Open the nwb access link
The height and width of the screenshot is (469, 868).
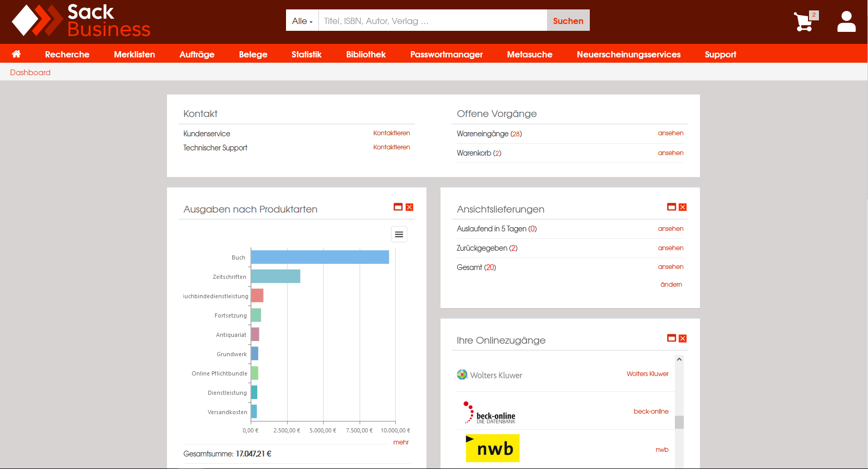click(x=662, y=450)
